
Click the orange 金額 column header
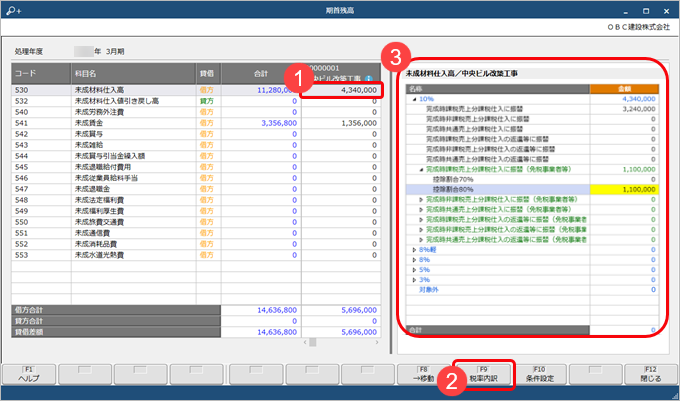tap(624, 89)
